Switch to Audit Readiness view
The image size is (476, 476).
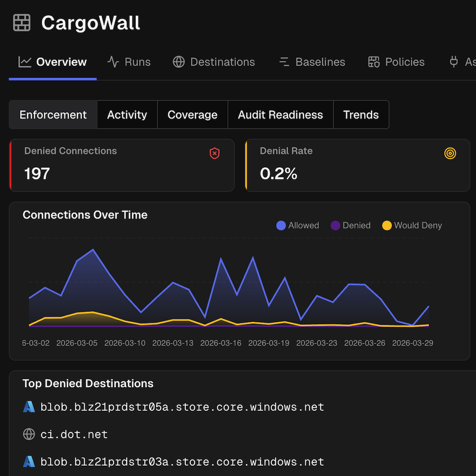click(x=280, y=115)
